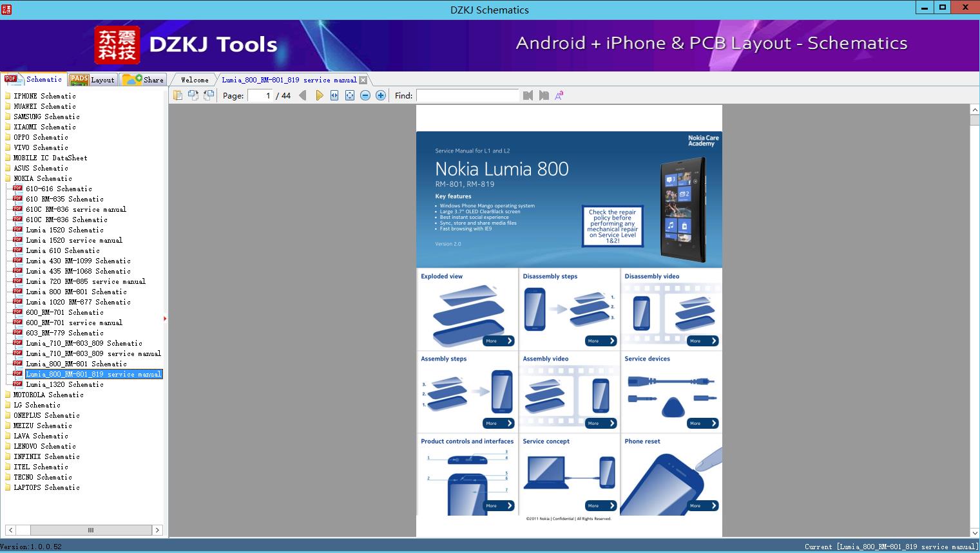Open Lumia 1520 Schematic file

pyautogui.click(x=64, y=230)
